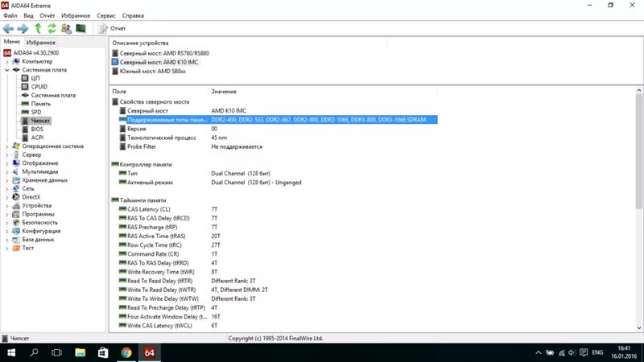Expand the Компьютер tree node
The image size is (644, 362).
tap(6, 62)
